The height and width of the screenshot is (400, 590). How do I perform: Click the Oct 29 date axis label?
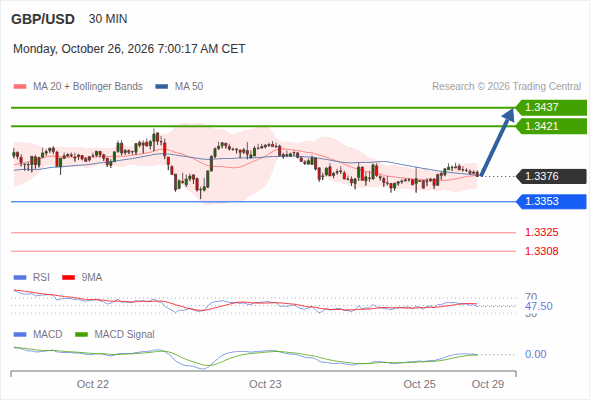click(488, 384)
